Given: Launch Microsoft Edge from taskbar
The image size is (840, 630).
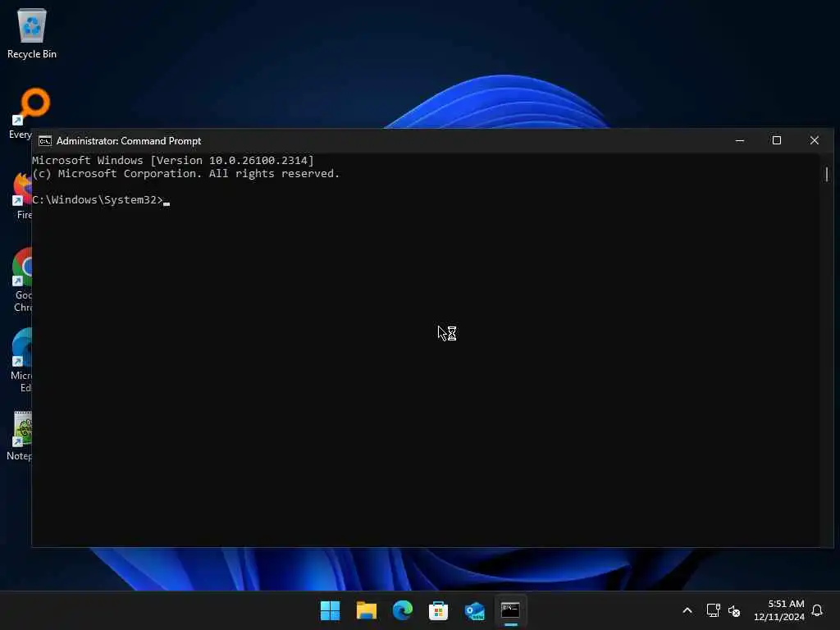Looking at the screenshot, I should 402,610.
